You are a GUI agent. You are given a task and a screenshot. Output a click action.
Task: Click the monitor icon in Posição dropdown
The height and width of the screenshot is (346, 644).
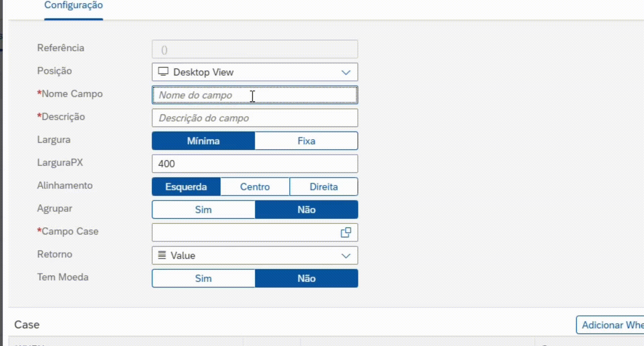click(x=163, y=72)
